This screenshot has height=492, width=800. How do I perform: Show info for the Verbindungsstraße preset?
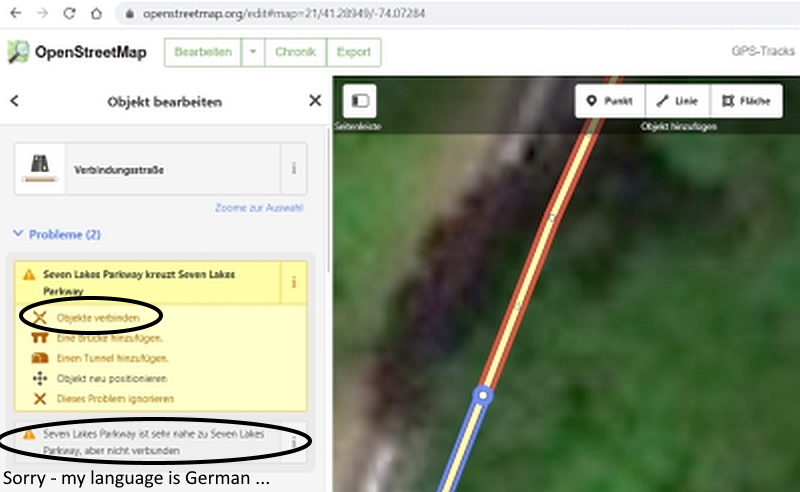294,169
